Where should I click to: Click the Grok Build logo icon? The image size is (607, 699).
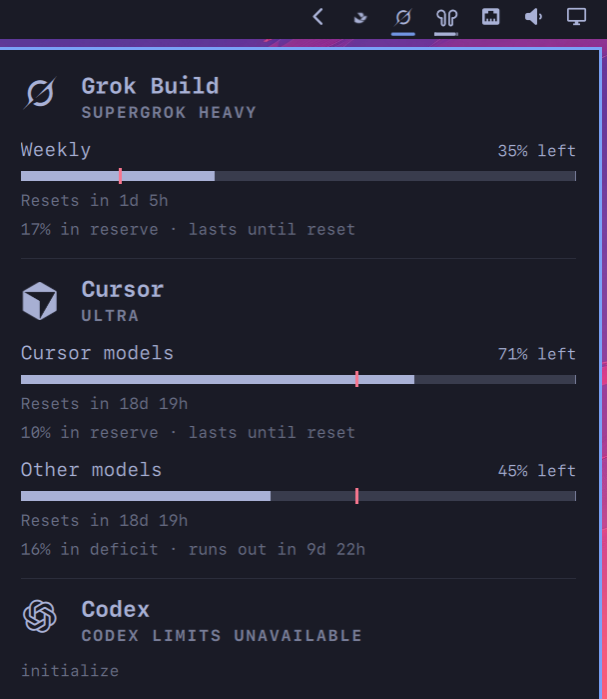[40, 93]
